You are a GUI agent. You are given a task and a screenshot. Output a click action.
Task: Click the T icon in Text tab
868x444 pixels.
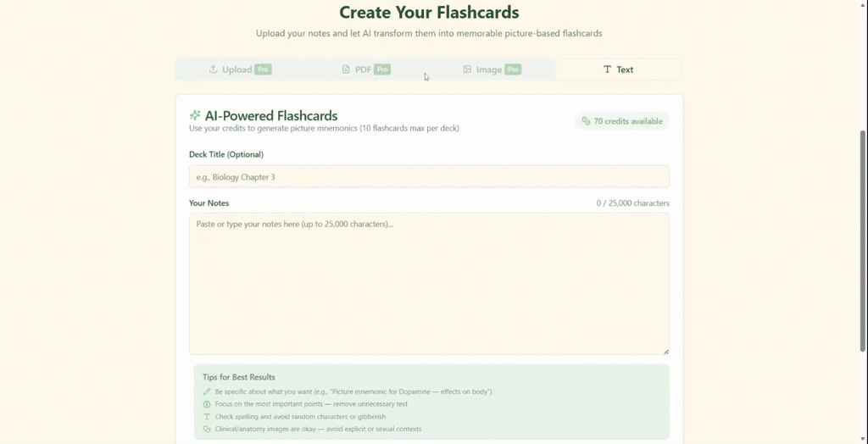click(607, 69)
